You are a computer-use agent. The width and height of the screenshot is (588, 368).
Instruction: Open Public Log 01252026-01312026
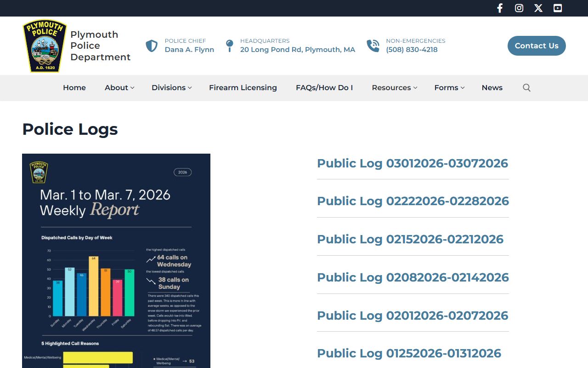point(409,353)
